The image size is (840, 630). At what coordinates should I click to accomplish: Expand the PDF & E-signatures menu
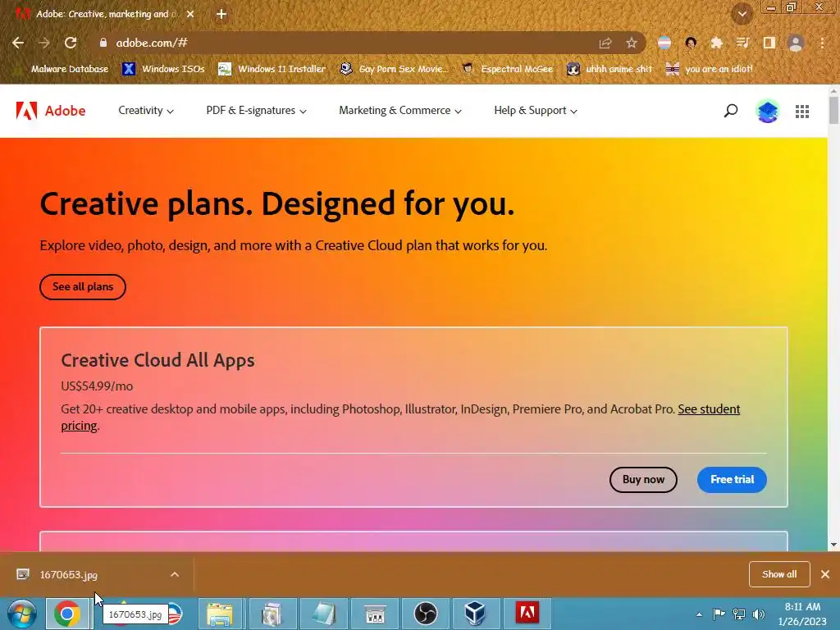(256, 111)
